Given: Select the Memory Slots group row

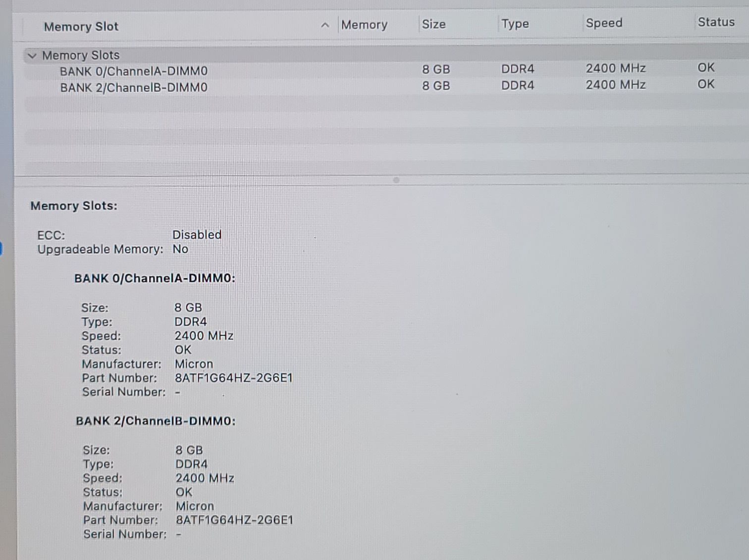Looking at the screenshot, I should click(x=81, y=55).
